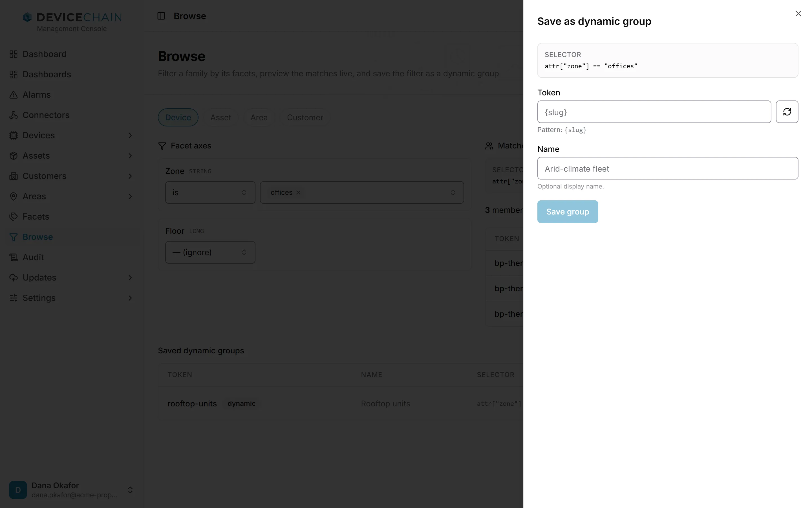
Task: Click the rooftop-units token
Action: point(192,404)
